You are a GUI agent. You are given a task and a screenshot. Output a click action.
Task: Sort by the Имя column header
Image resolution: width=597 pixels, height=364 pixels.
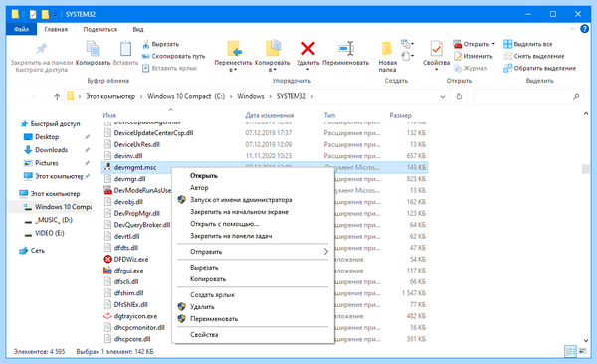pyautogui.click(x=109, y=115)
